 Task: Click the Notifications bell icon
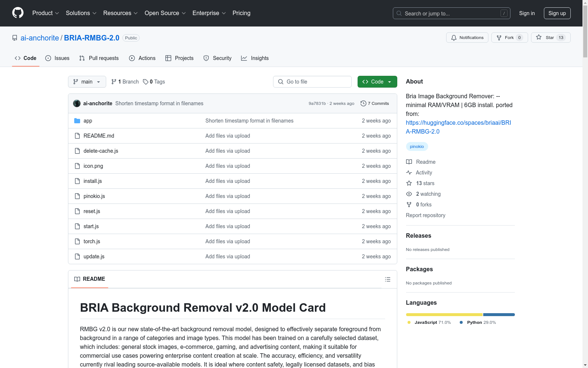(x=454, y=38)
